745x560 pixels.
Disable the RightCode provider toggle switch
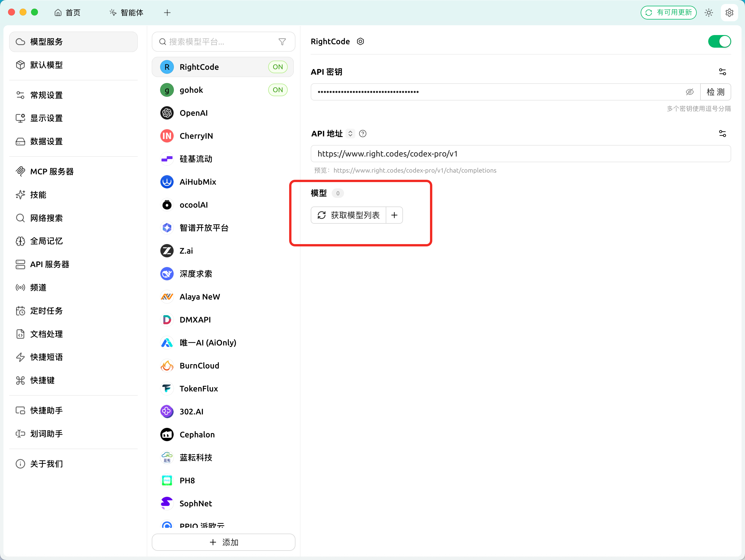[719, 42]
